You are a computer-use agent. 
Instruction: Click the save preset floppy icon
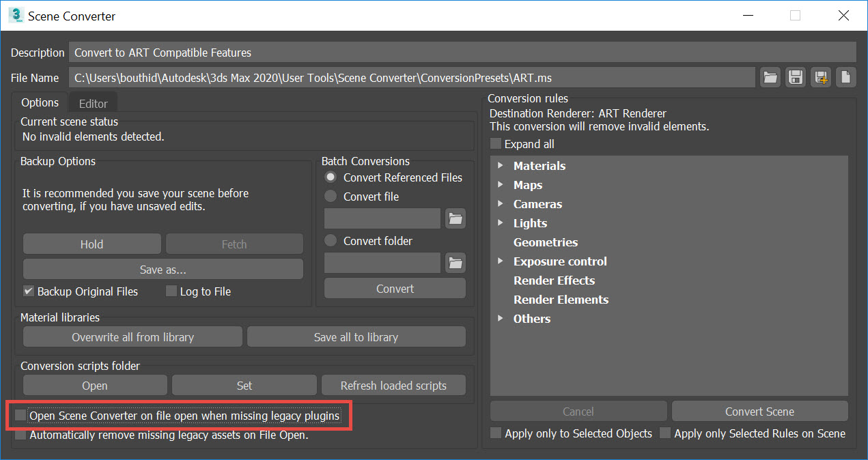(x=795, y=78)
